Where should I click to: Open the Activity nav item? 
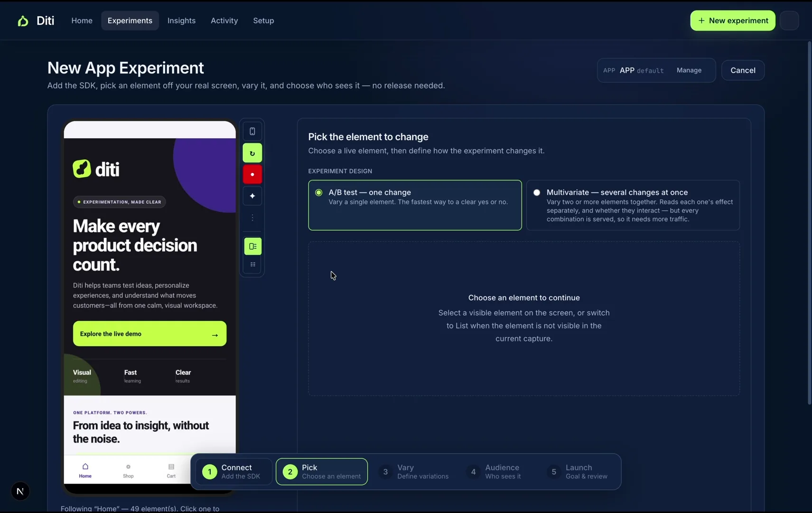pos(224,20)
